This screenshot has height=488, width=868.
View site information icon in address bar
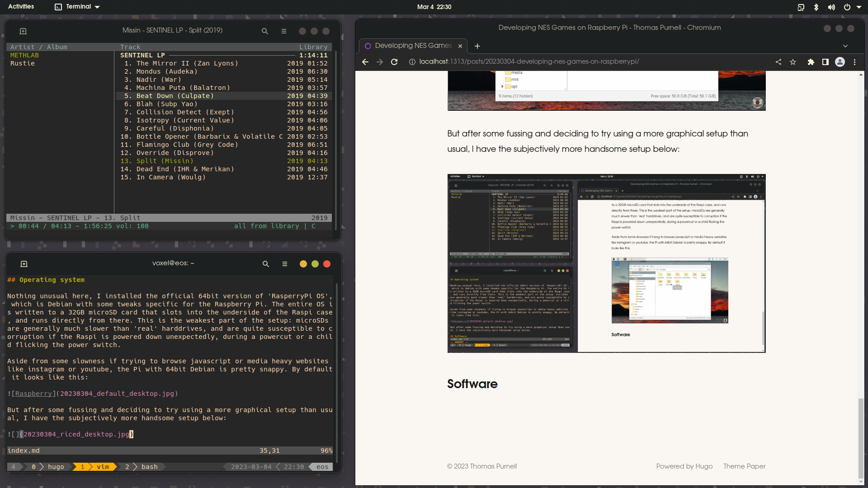tap(412, 62)
